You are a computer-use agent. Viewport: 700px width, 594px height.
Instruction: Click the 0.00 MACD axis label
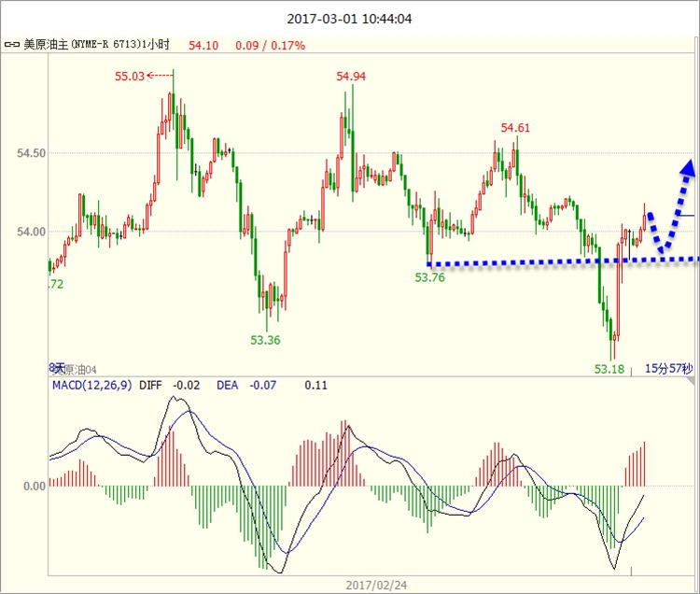click(35, 486)
